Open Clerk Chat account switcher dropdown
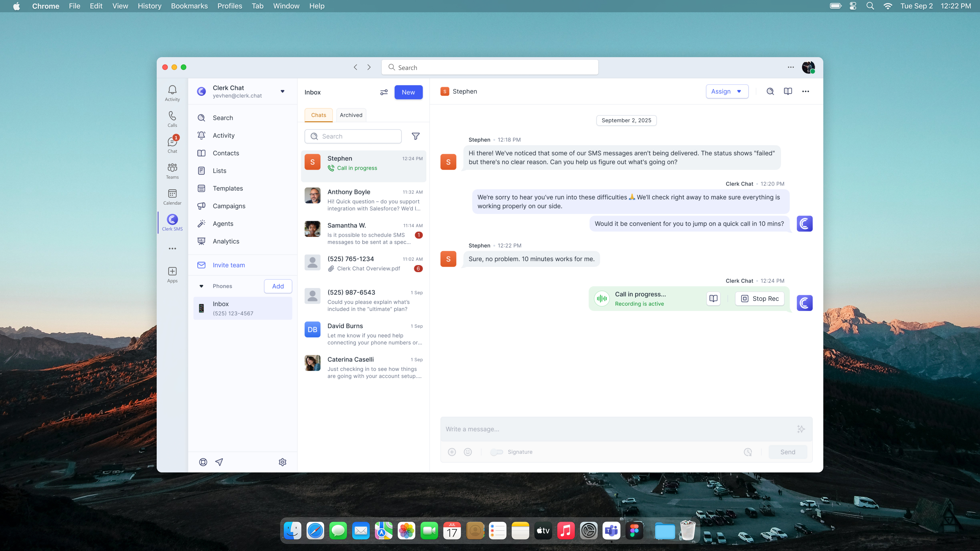 282,91
